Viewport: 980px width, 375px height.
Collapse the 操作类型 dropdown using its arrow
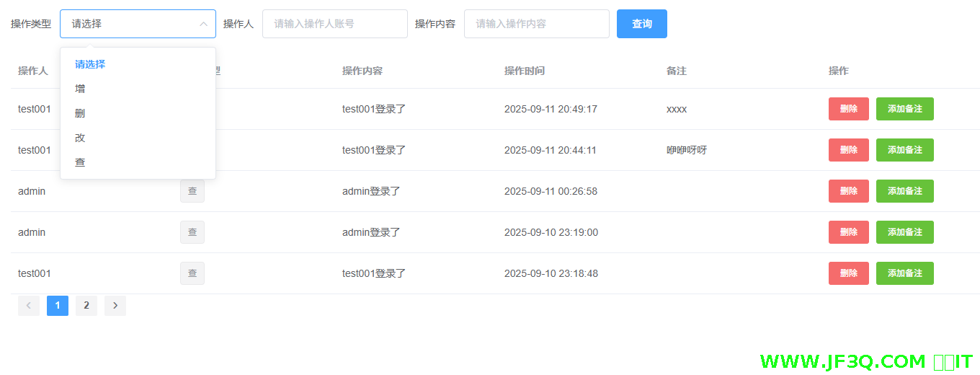coord(203,24)
